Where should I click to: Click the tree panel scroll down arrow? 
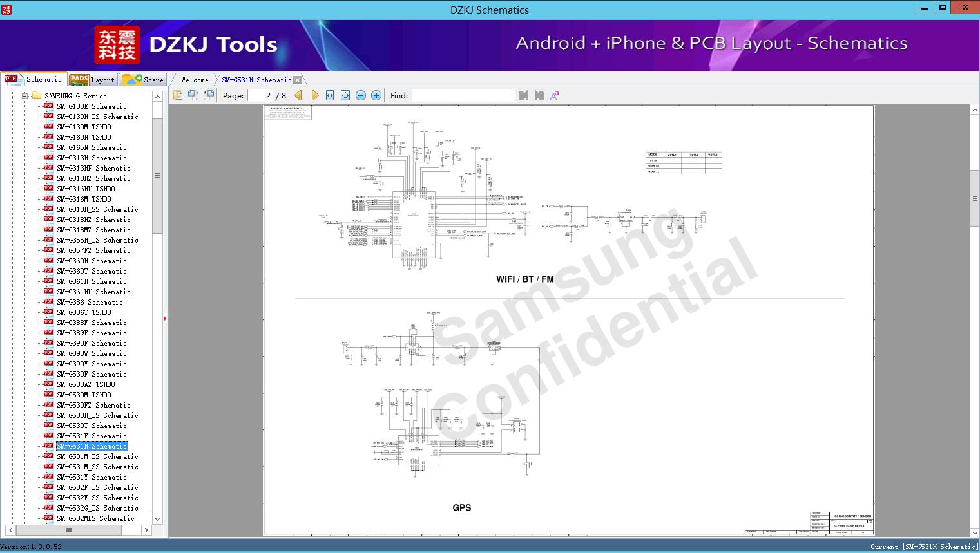point(157,519)
